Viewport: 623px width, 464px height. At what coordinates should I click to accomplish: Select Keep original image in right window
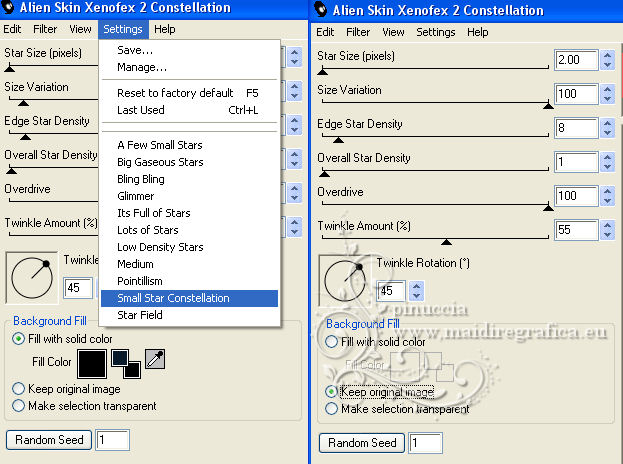click(x=379, y=392)
